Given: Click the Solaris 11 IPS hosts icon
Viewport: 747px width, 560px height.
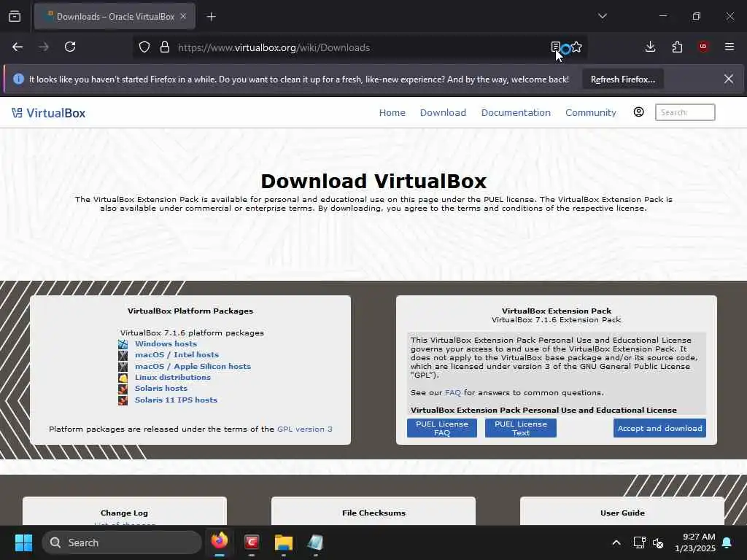Looking at the screenshot, I should coord(123,400).
